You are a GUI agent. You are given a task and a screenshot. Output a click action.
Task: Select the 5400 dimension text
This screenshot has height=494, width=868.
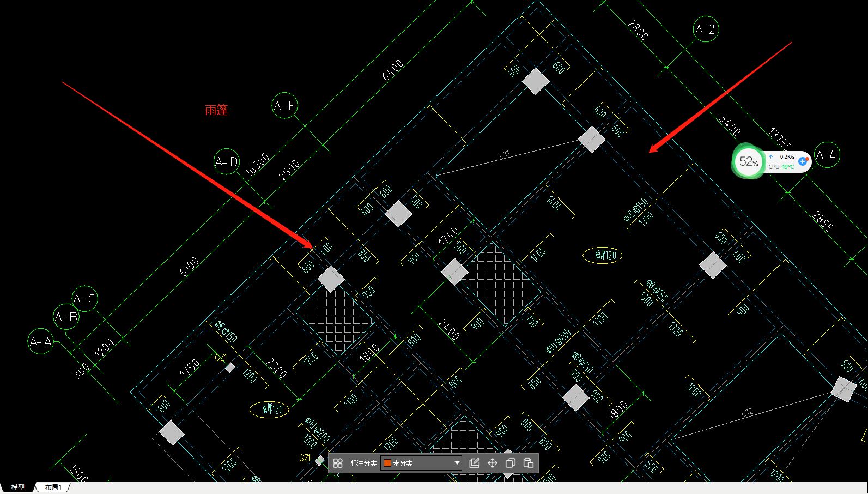(730, 125)
